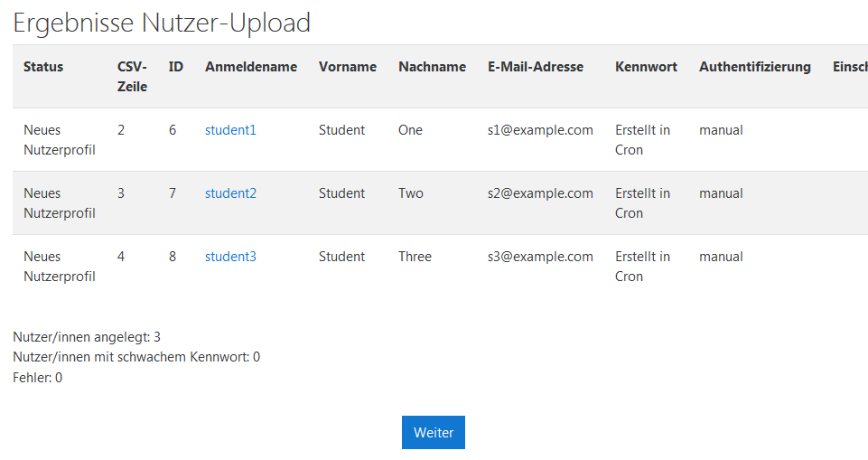Click the CSV-Zeile column header
The height and width of the screenshot is (460, 868).
point(132,77)
